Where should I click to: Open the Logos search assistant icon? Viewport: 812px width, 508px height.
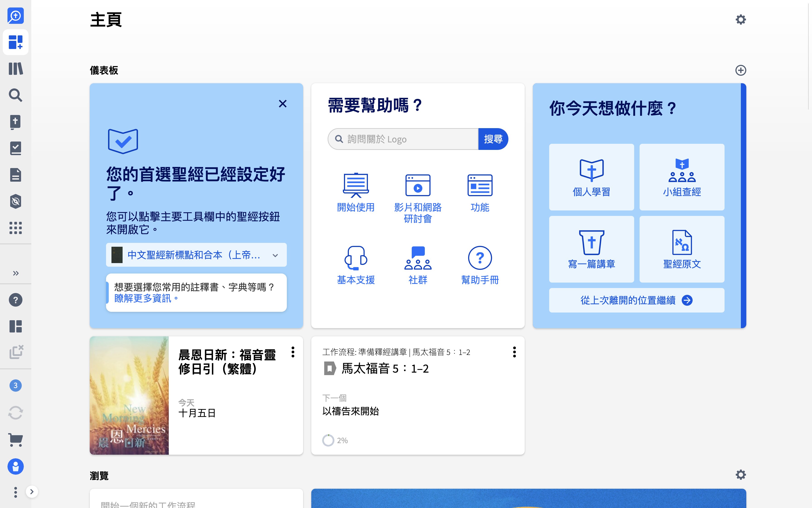click(x=15, y=16)
